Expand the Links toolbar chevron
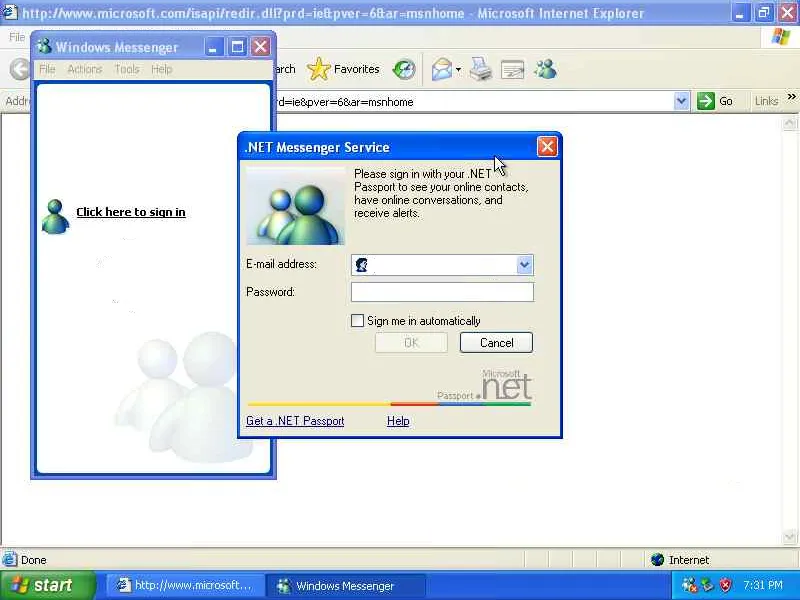The width and height of the screenshot is (800, 600). point(791,96)
